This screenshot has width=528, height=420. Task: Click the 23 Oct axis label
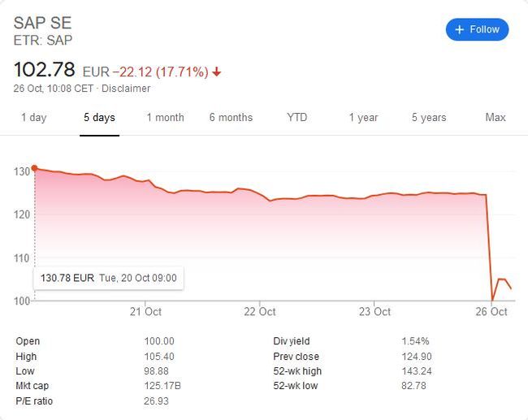[374, 312]
